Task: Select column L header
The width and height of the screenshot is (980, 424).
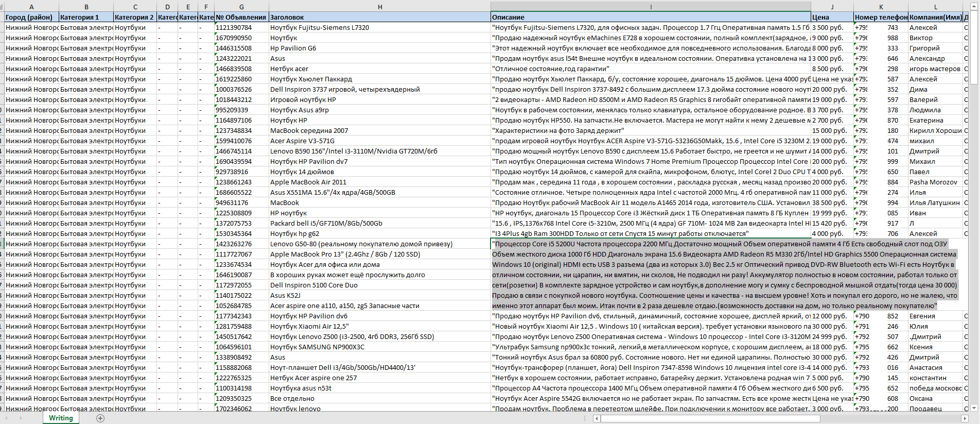Action: [935, 7]
